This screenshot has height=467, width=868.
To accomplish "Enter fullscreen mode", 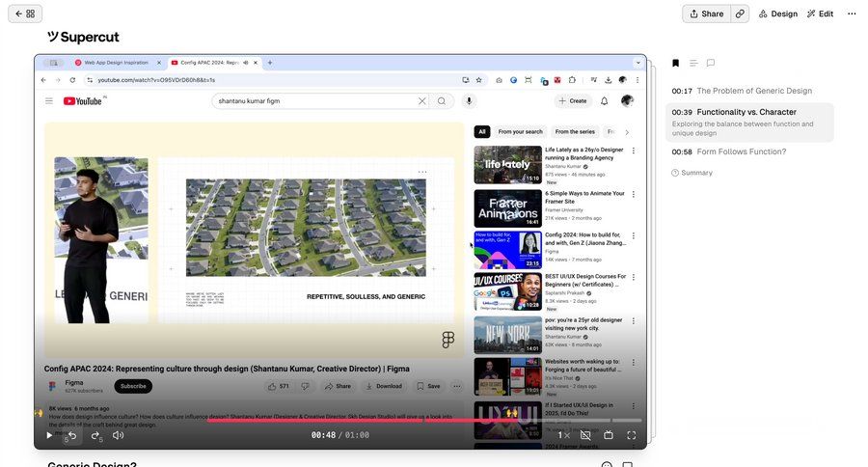I will tap(632, 435).
